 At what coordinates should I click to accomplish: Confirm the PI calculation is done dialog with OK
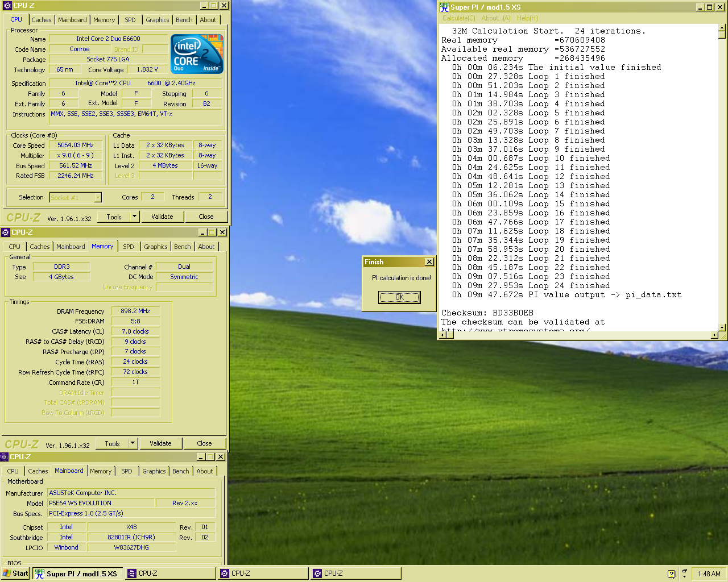coord(399,297)
